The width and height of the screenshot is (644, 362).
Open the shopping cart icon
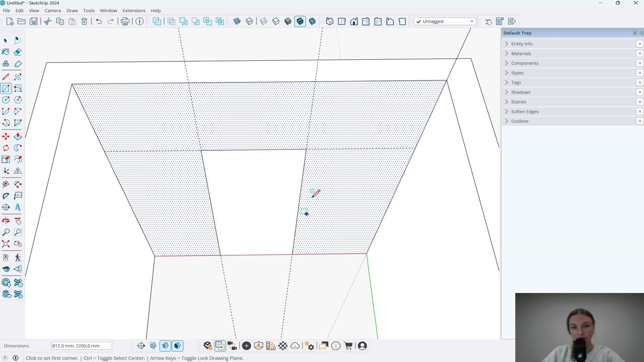(348, 345)
